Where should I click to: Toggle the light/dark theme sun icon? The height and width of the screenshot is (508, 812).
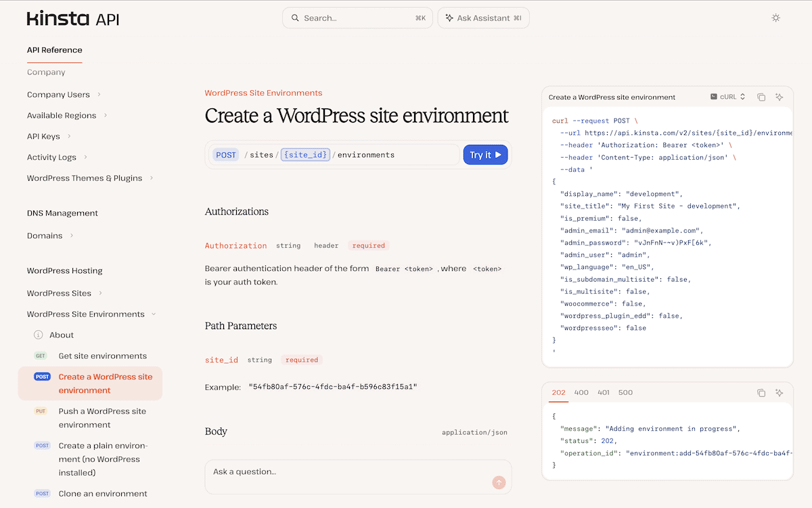click(x=776, y=18)
